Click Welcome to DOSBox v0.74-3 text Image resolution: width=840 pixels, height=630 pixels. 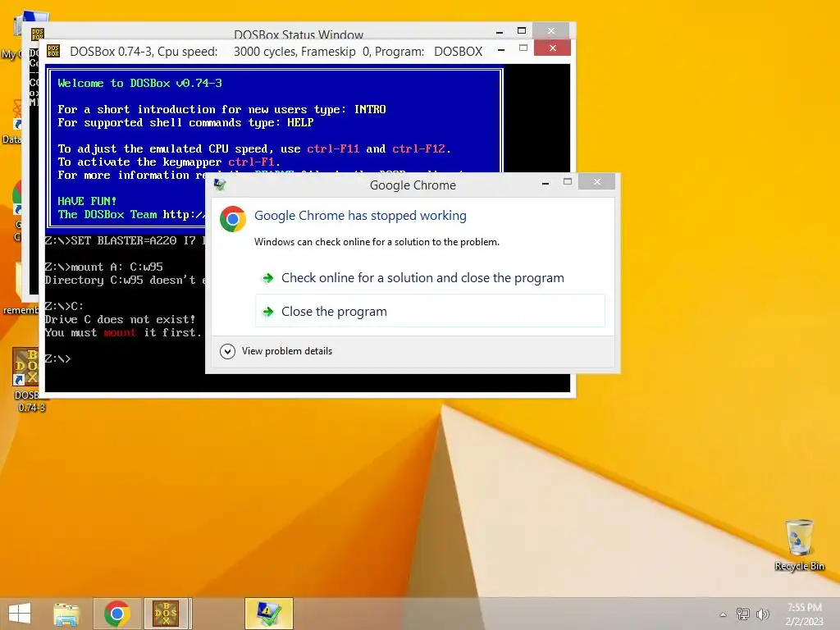coord(139,83)
